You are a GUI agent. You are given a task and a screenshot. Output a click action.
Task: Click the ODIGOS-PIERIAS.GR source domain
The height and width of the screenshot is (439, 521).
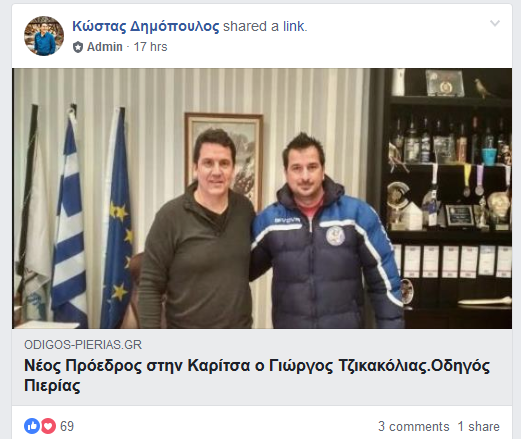83,345
